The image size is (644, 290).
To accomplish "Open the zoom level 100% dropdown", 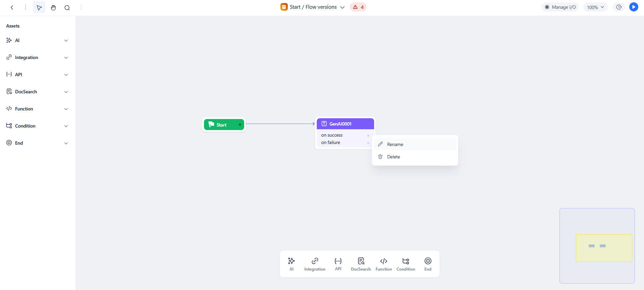I will tap(595, 7).
